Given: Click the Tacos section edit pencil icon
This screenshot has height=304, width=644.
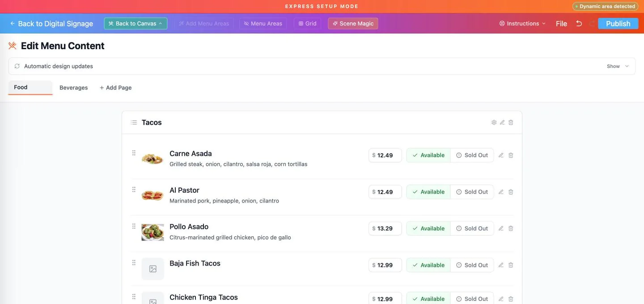Looking at the screenshot, I should [502, 122].
